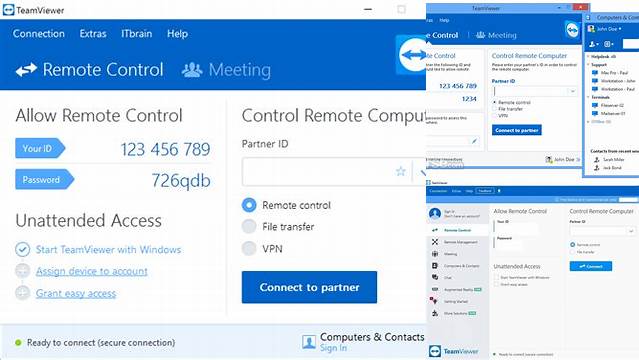This screenshot has height=360, width=639.
Task: Click the Computers & Contacts person icon in the large window's bottom bar
Action: tap(308, 342)
